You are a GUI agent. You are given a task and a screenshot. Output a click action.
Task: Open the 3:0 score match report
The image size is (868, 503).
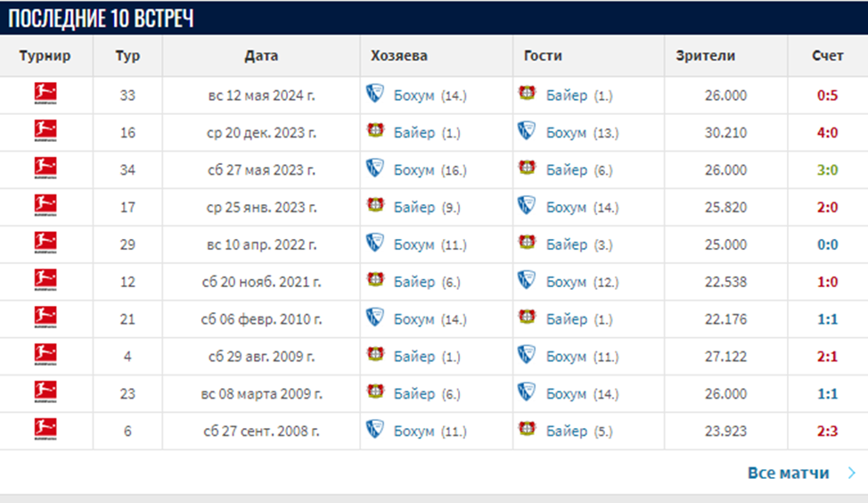(x=827, y=169)
